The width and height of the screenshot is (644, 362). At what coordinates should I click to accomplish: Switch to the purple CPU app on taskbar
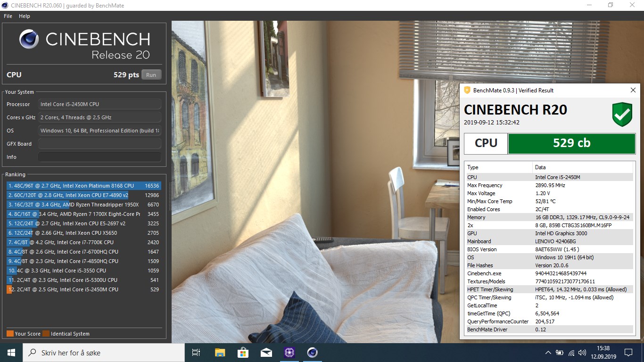(289, 353)
